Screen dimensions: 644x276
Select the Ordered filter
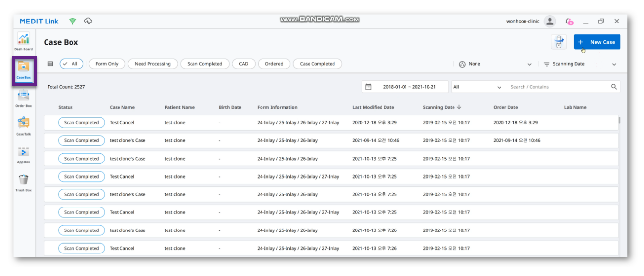(x=274, y=64)
